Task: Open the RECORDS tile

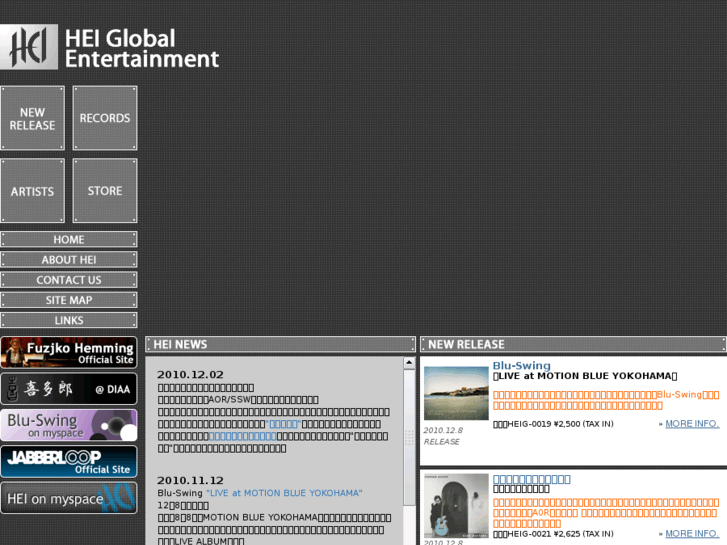Action: pos(105,118)
